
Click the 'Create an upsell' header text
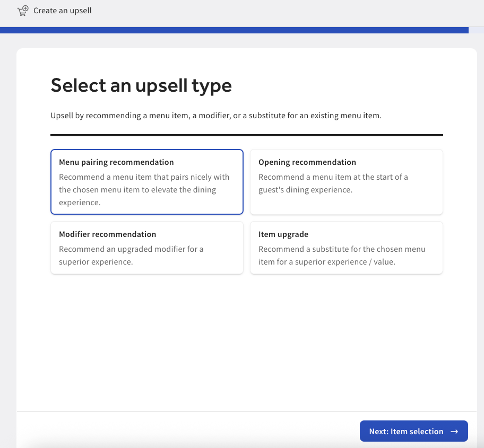[x=62, y=11]
